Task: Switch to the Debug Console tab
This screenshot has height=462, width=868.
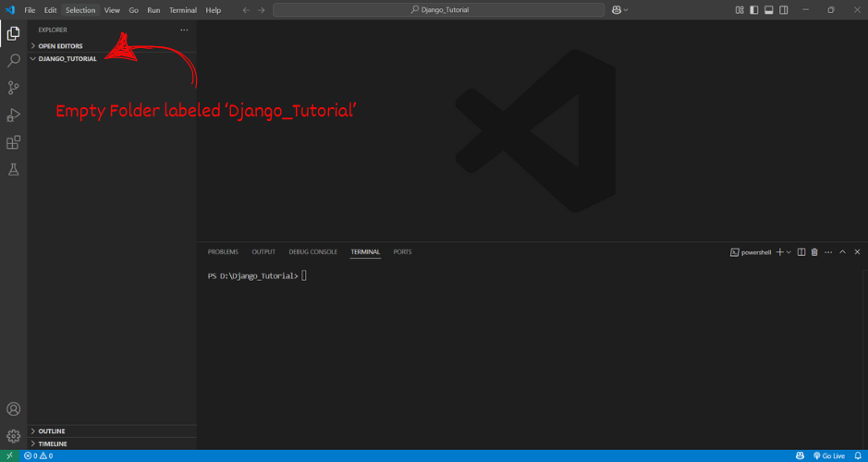Action: [x=312, y=251]
